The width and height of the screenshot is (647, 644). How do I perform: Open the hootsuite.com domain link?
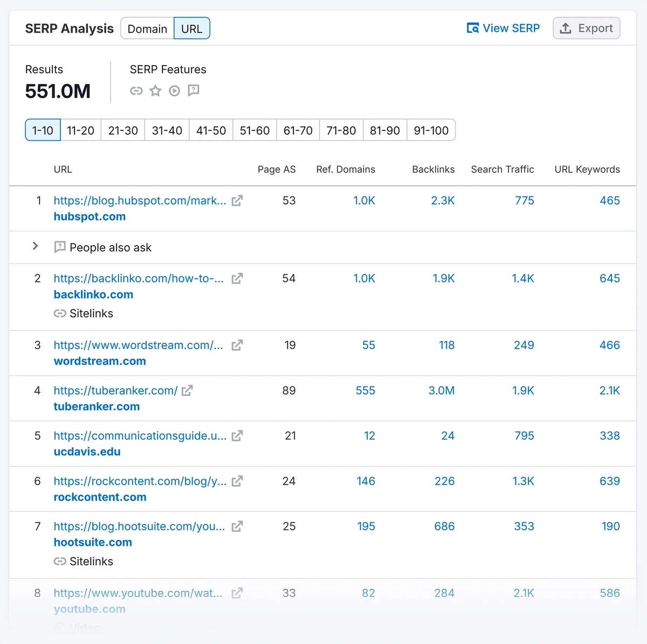93,543
